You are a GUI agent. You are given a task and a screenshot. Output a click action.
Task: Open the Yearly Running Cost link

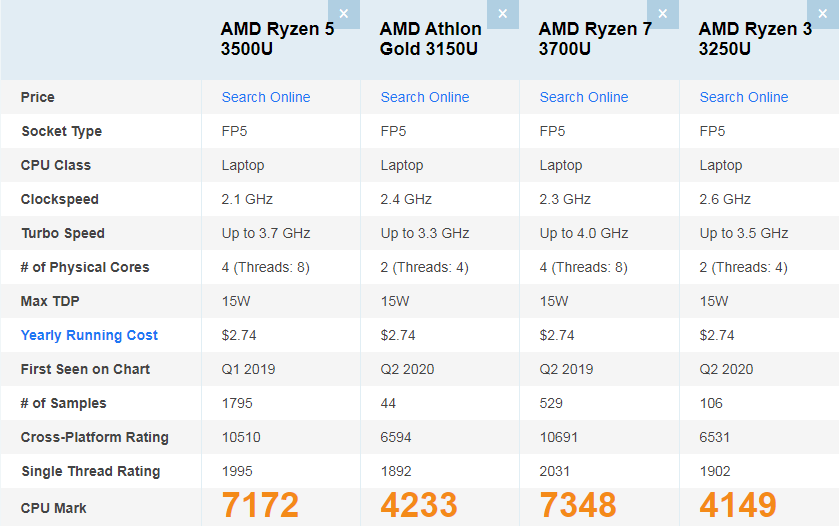coord(89,335)
